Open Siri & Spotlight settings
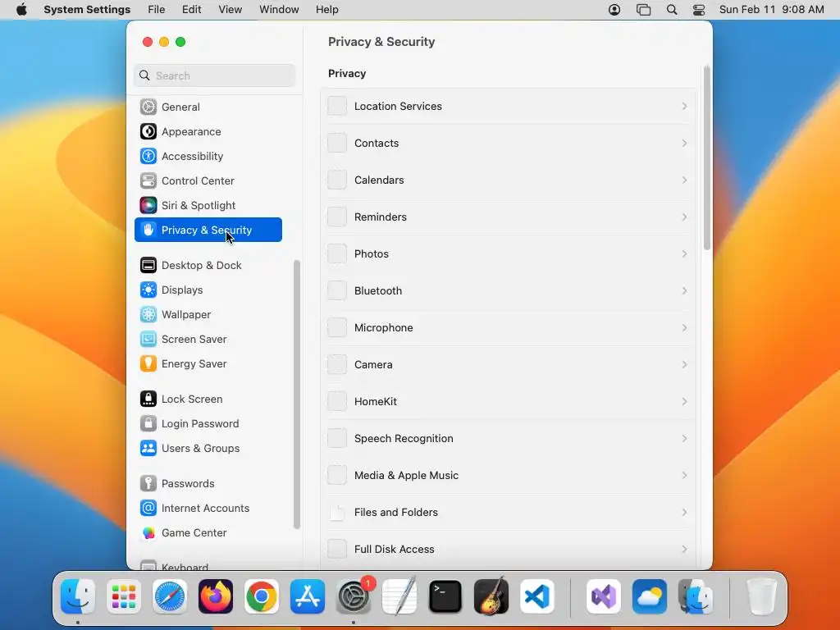Image resolution: width=840 pixels, height=630 pixels. point(208,205)
